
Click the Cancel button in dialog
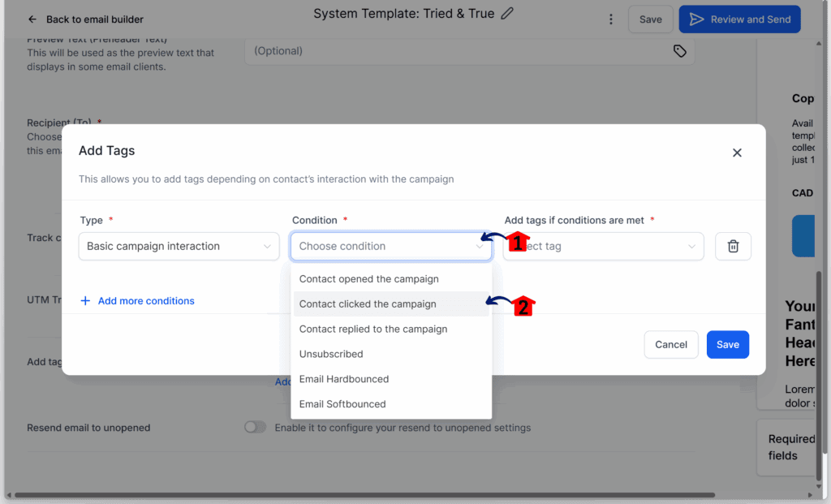point(670,345)
